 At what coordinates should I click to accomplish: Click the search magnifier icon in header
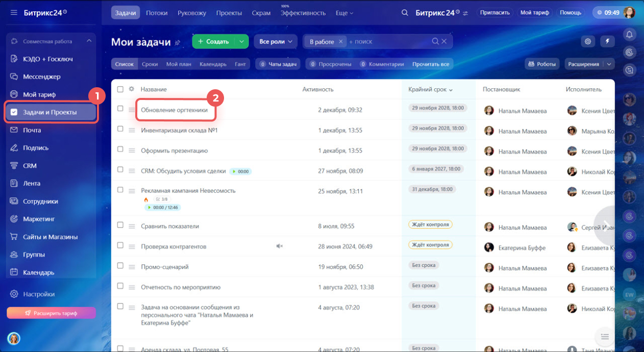click(x=405, y=13)
